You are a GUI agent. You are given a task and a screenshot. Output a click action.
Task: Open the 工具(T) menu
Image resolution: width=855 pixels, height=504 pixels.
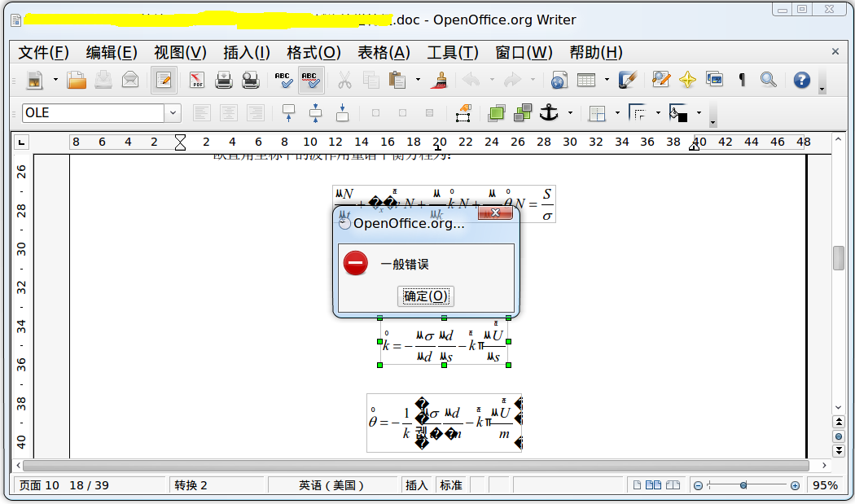coord(453,53)
